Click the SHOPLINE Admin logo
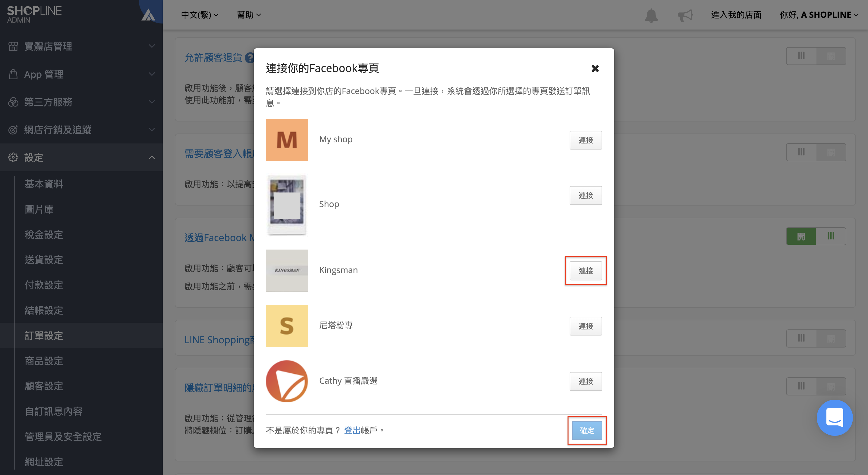Viewport: 868px width, 475px height. (34, 14)
